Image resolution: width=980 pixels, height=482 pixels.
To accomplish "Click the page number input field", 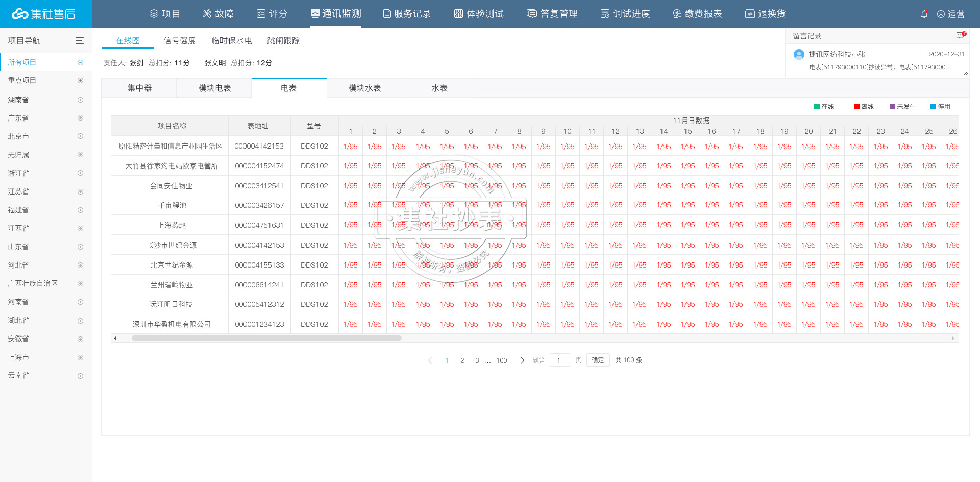I will click(x=559, y=360).
